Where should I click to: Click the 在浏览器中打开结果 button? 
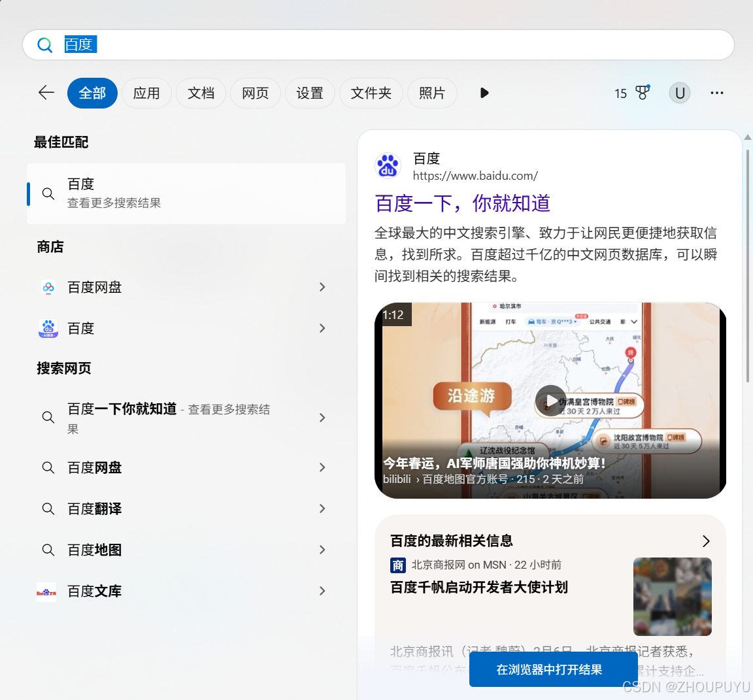pyautogui.click(x=553, y=670)
